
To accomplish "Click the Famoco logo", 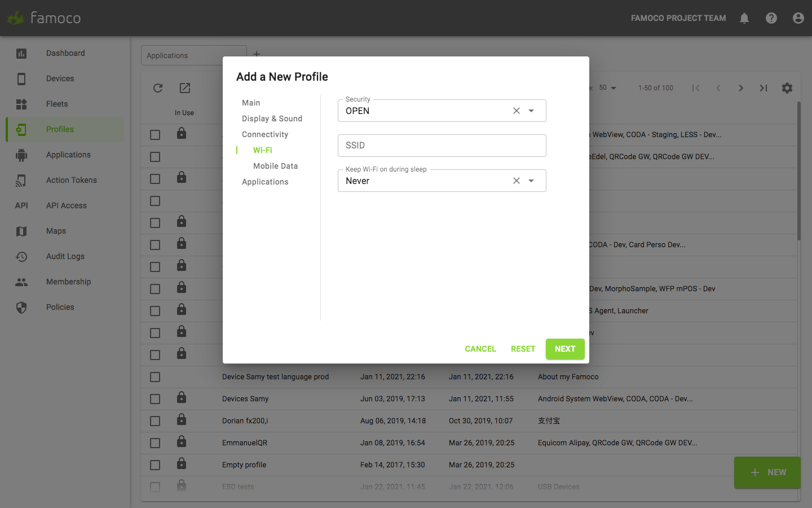I will tap(44, 18).
